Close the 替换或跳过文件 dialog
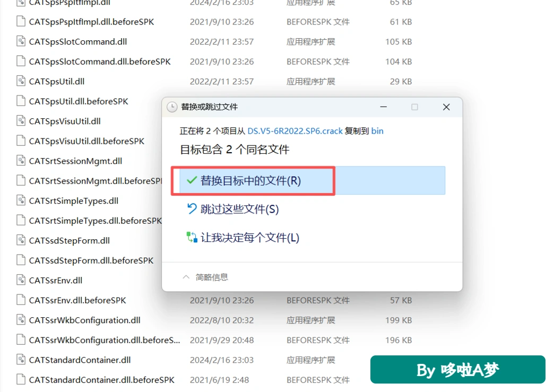The height and width of the screenshot is (392, 554). [446, 107]
